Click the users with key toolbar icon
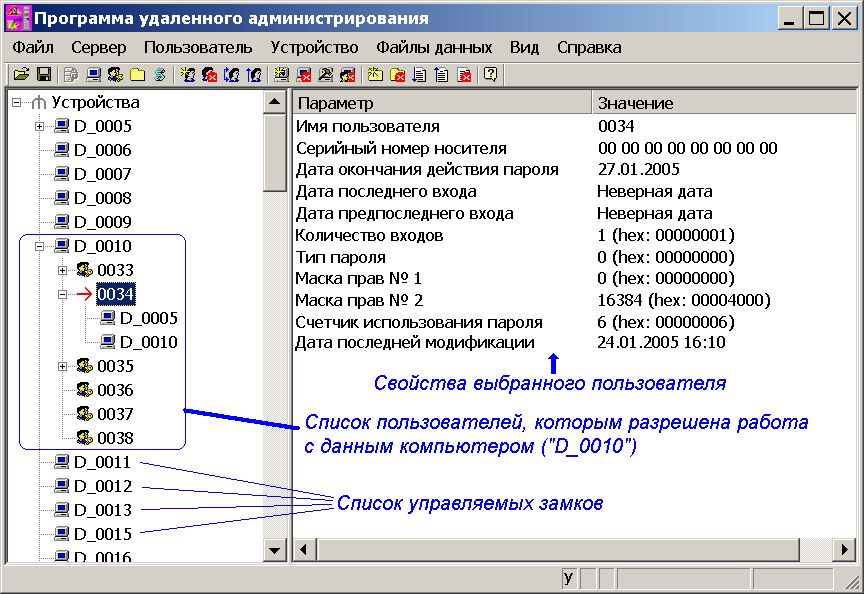This screenshot has width=864, height=594. [115, 74]
